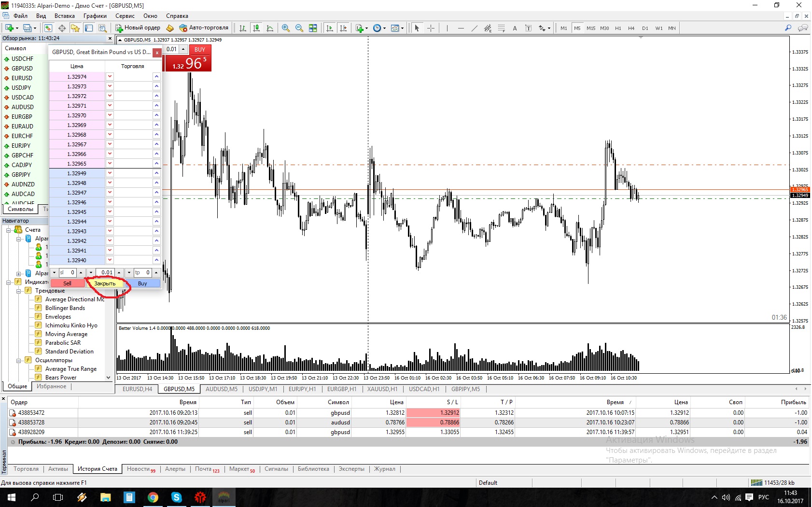Toggle the Terminal window icon
Screen dimensions: 812x507
click(x=89, y=28)
